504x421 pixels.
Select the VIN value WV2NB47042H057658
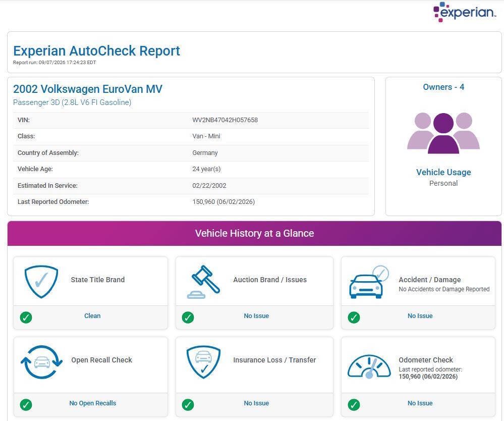(225, 120)
